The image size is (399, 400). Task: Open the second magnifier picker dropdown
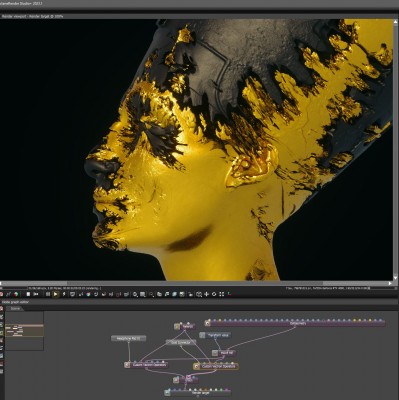coord(151,294)
